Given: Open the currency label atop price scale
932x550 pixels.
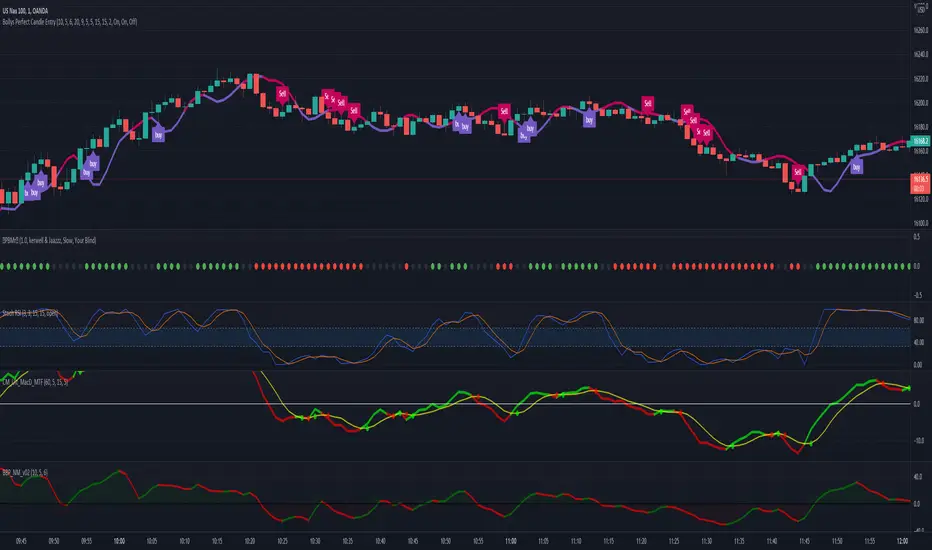Looking at the screenshot, I should 921,9.
